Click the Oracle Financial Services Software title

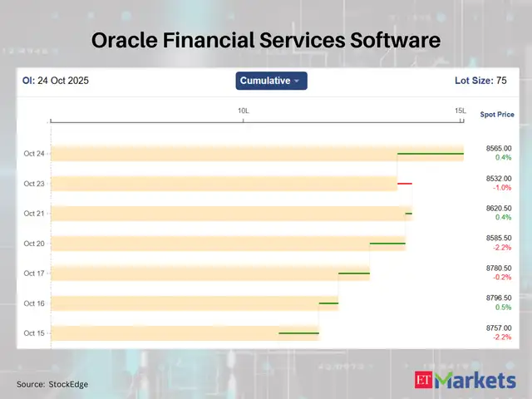266,39
